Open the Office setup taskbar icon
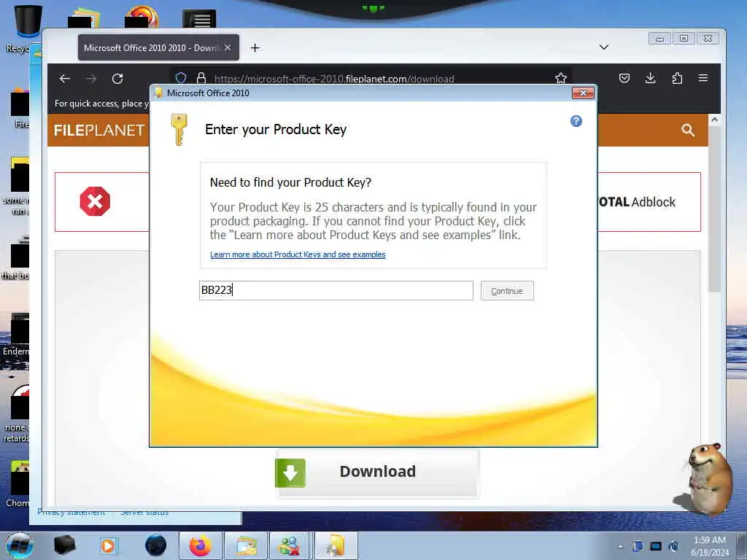The image size is (747, 560). pos(336,545)
